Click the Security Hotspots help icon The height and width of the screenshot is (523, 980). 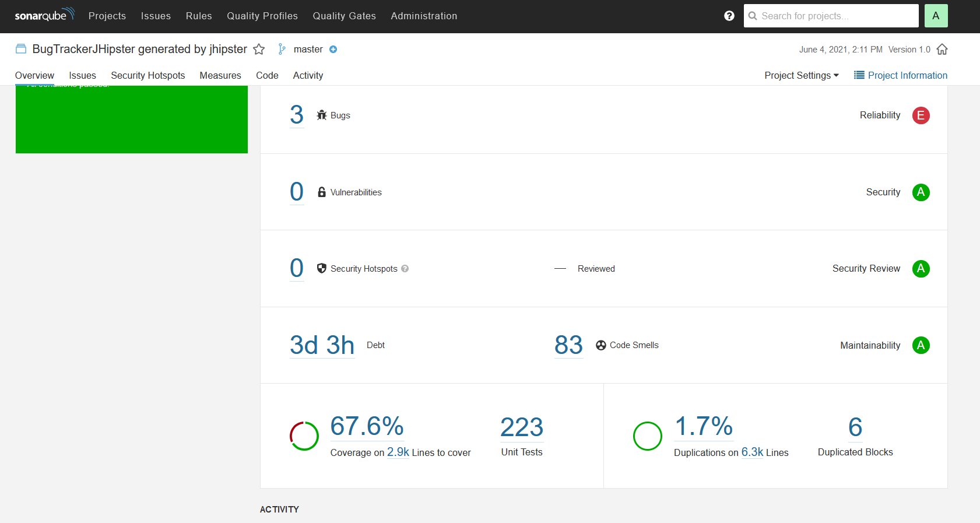[x=405, y=269]
